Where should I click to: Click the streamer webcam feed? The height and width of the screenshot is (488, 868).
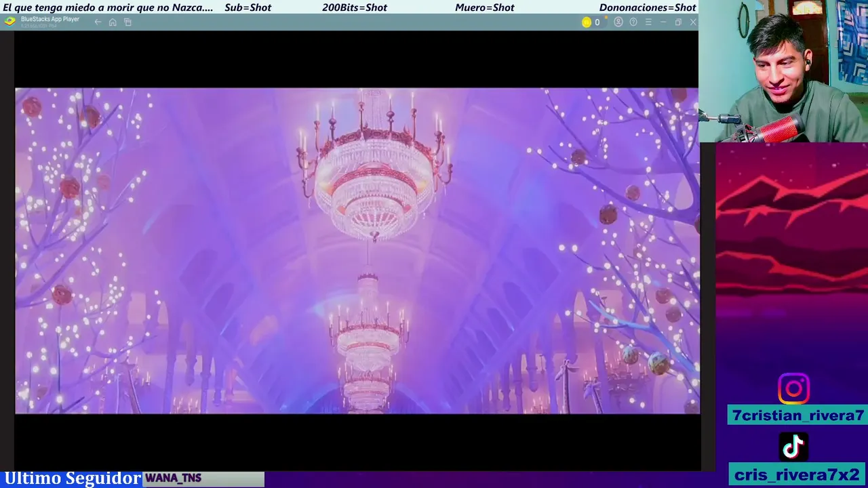(x=783, y=71)
